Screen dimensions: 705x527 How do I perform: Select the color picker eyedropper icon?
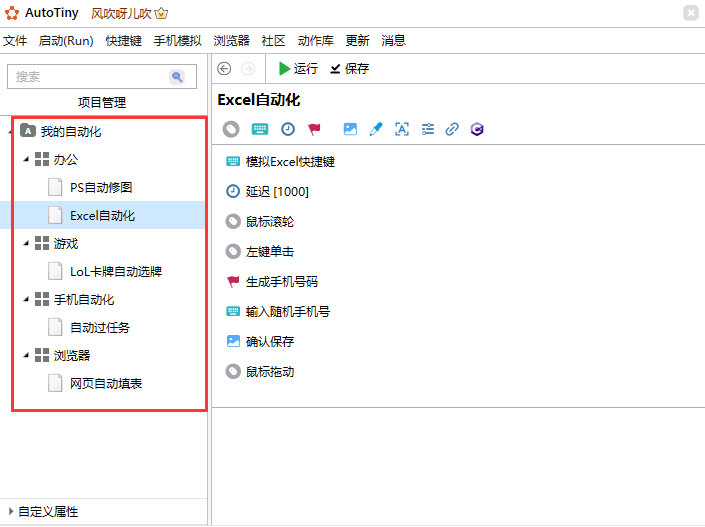pyautogui.click(x=376, y=129)
